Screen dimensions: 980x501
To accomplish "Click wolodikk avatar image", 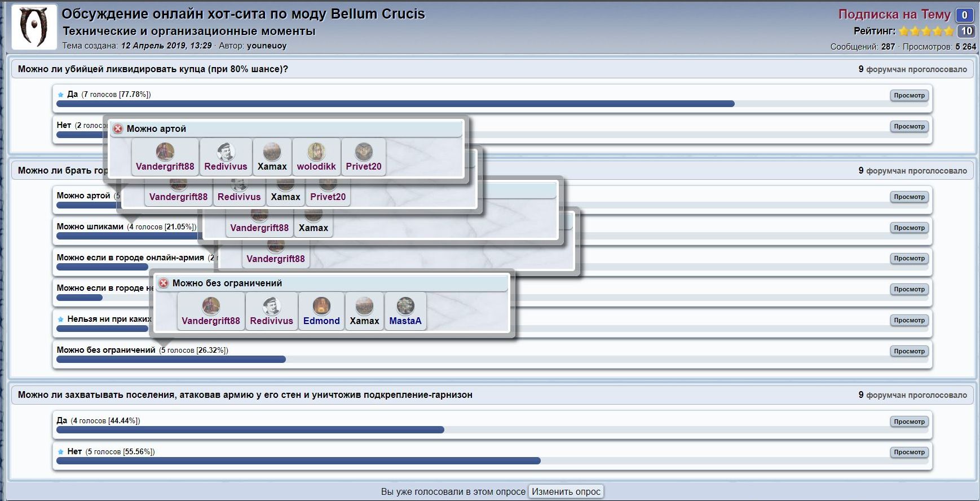I will (x=316, y=152).
